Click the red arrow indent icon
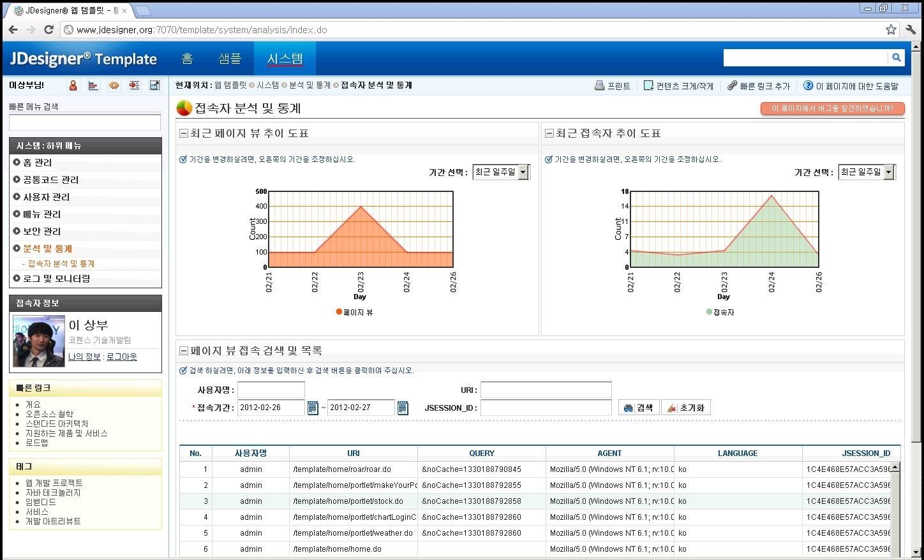The width and height of the screenshot is (924, 560). click(x=134, y=85)
